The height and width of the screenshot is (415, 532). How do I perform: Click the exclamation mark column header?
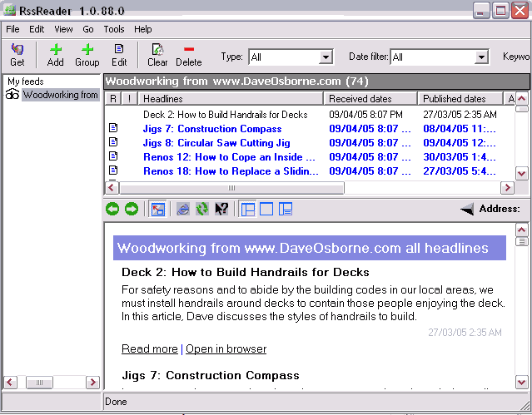click(130, 99)
